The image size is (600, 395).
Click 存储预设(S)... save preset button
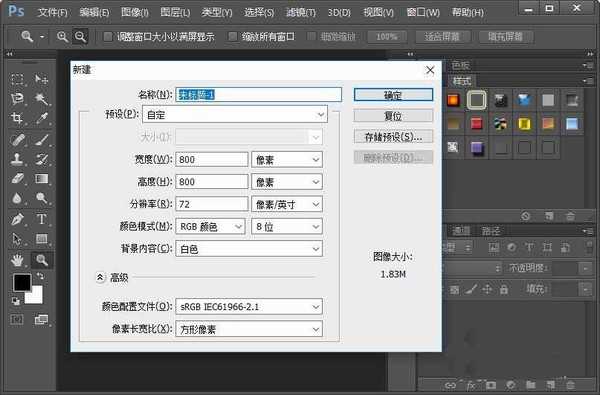393,137
